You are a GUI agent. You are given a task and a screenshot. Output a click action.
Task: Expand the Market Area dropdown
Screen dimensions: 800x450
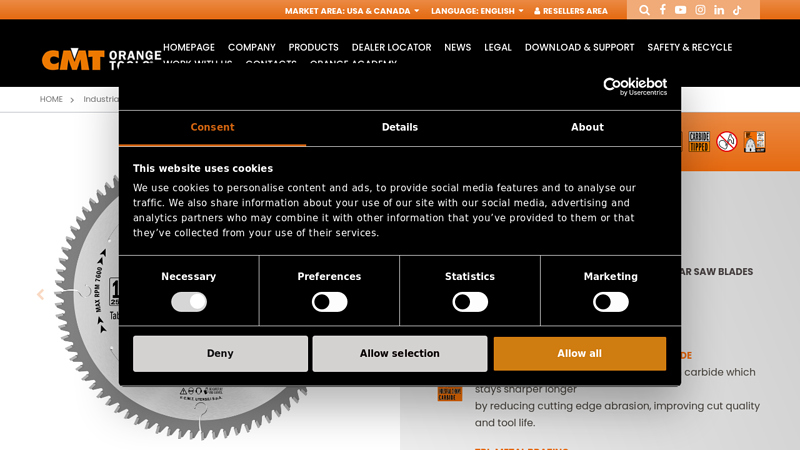click(x=351, y=11)
